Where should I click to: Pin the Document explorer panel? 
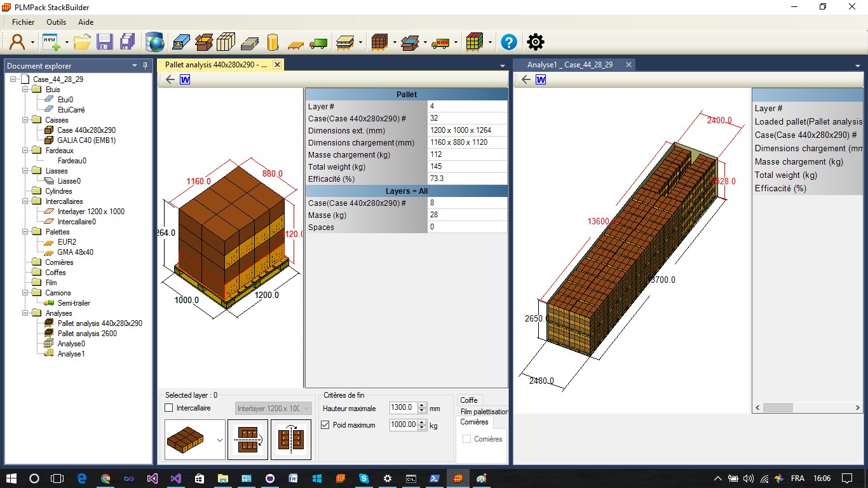(145, 65)
